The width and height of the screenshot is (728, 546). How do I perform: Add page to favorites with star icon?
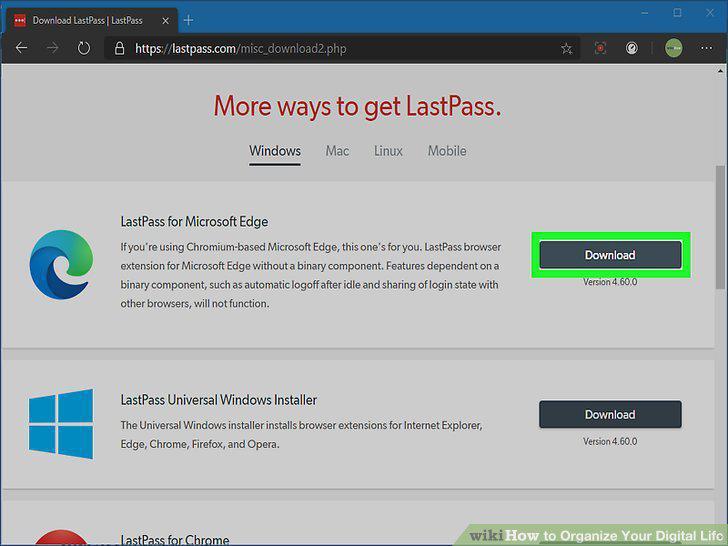pos(566,48)
